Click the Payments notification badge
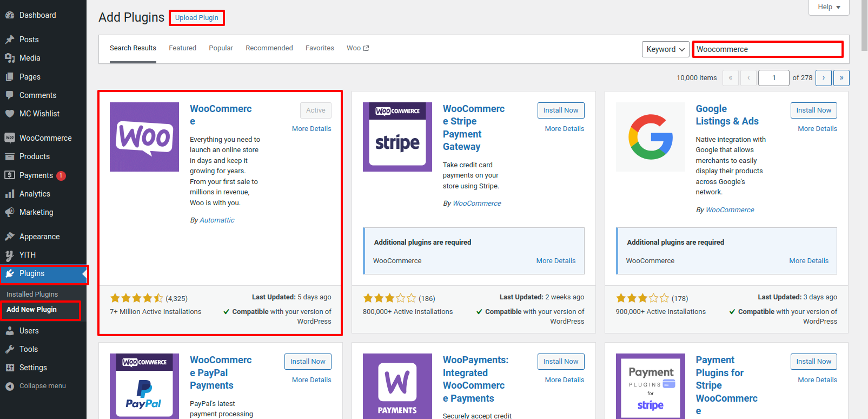The height and width of the screenshot is (419, 868). (x=61, y=175)
